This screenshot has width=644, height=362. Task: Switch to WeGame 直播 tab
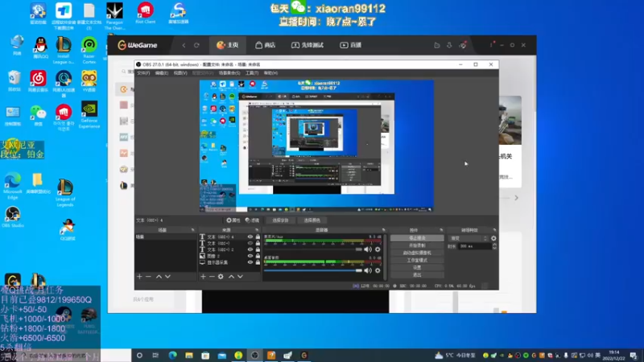(x=351, y=45)
